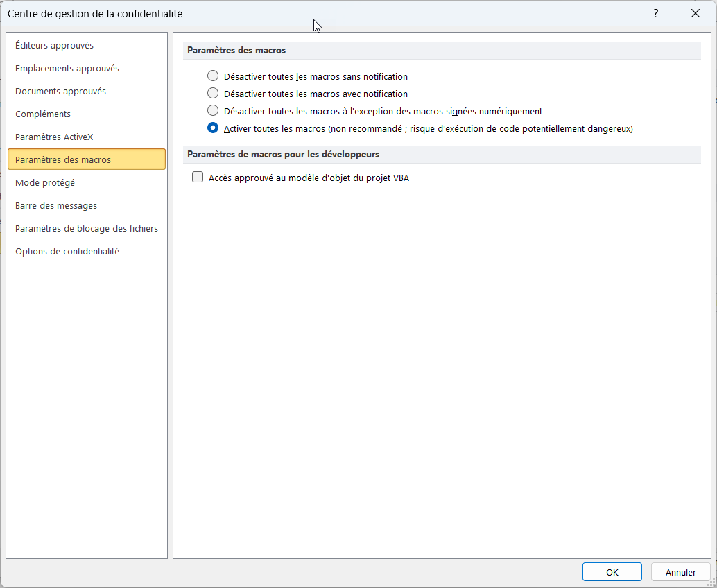Open Éditeurs approuvés section
This screenshot has width=717, height=588.
(54, 46)
